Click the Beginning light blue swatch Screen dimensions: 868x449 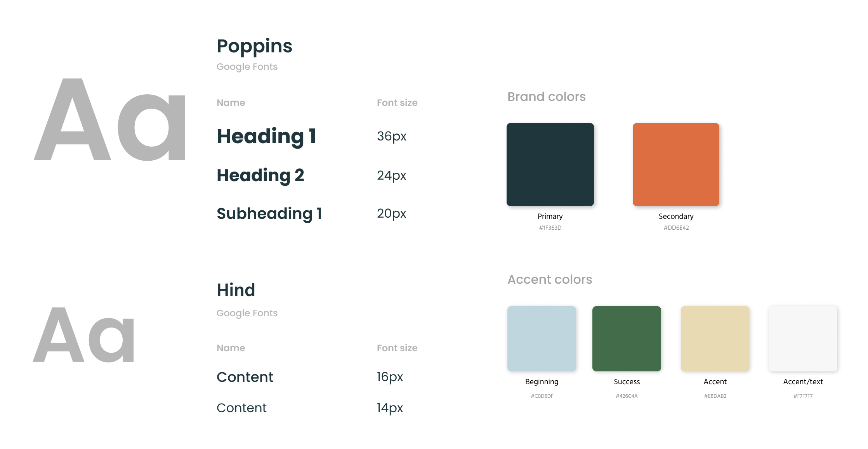(x=542, y=339)
